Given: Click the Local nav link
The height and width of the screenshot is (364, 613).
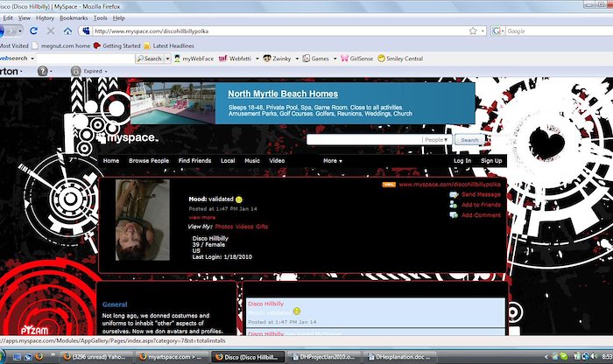Looking at the screenshot, I should click(228, 160).
